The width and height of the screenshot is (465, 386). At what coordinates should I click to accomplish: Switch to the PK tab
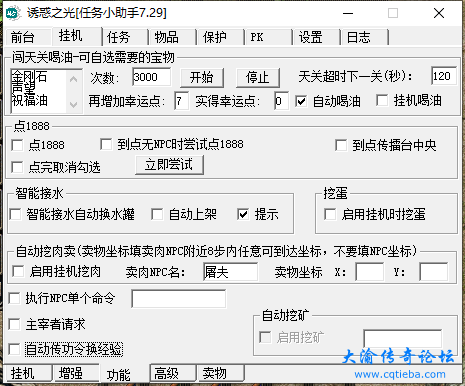pyautogui.click(x=269, y=37)
